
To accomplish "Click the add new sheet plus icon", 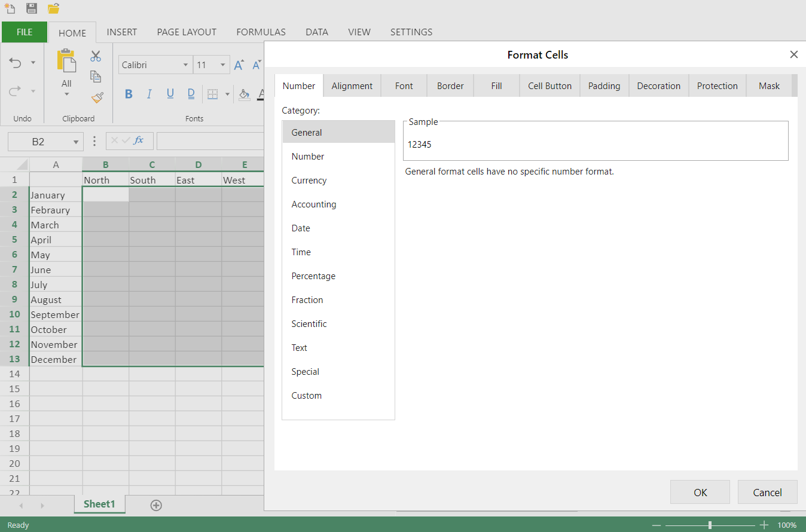I will tap(156, 505).
